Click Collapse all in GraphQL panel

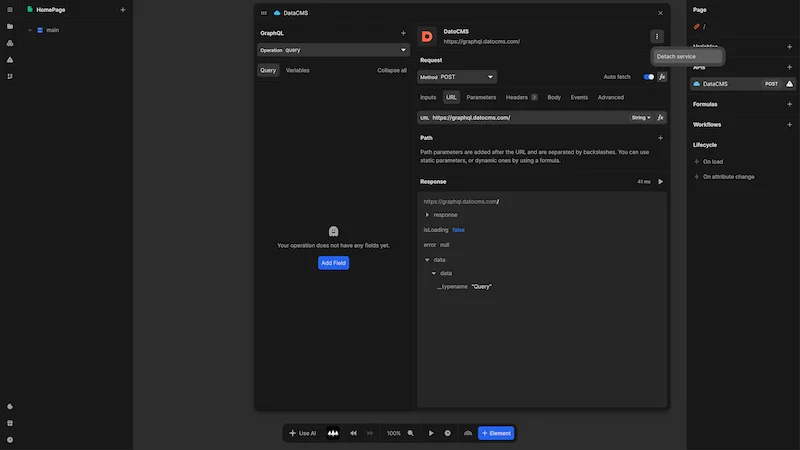pyautogui.click(x=392, y=70)
